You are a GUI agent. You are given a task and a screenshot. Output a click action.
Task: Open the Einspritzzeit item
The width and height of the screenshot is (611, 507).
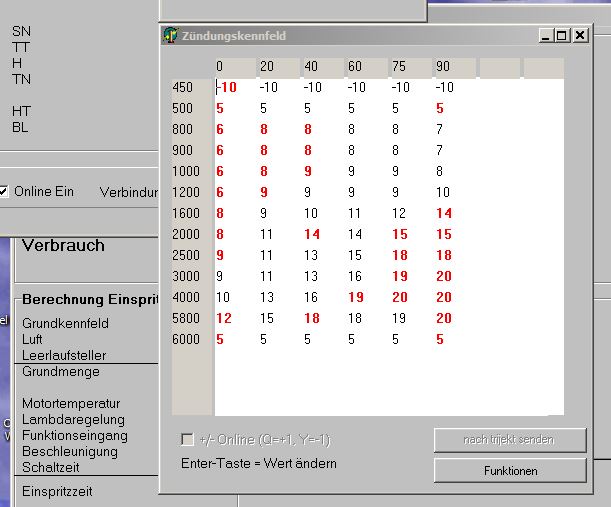(x=57, y=491)
